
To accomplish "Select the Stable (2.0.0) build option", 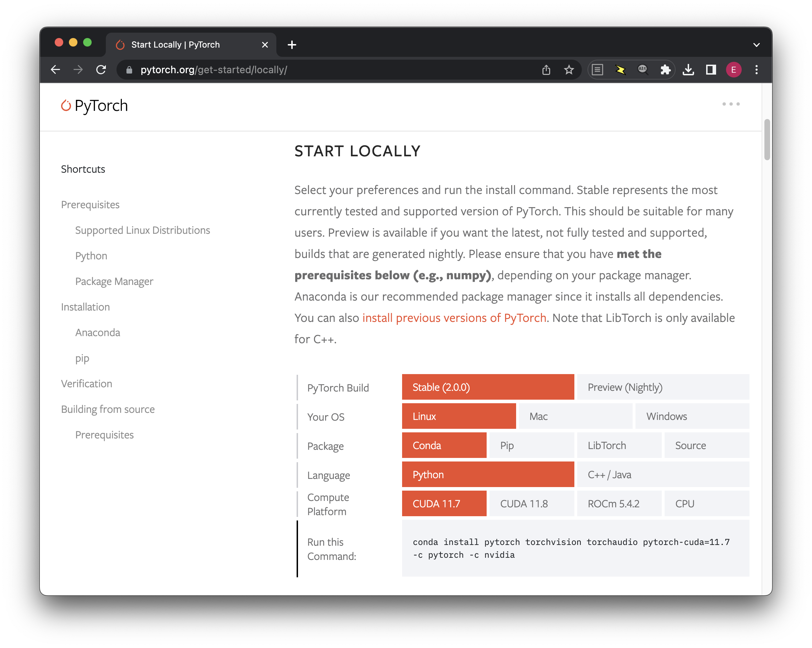I will point(488,387).
